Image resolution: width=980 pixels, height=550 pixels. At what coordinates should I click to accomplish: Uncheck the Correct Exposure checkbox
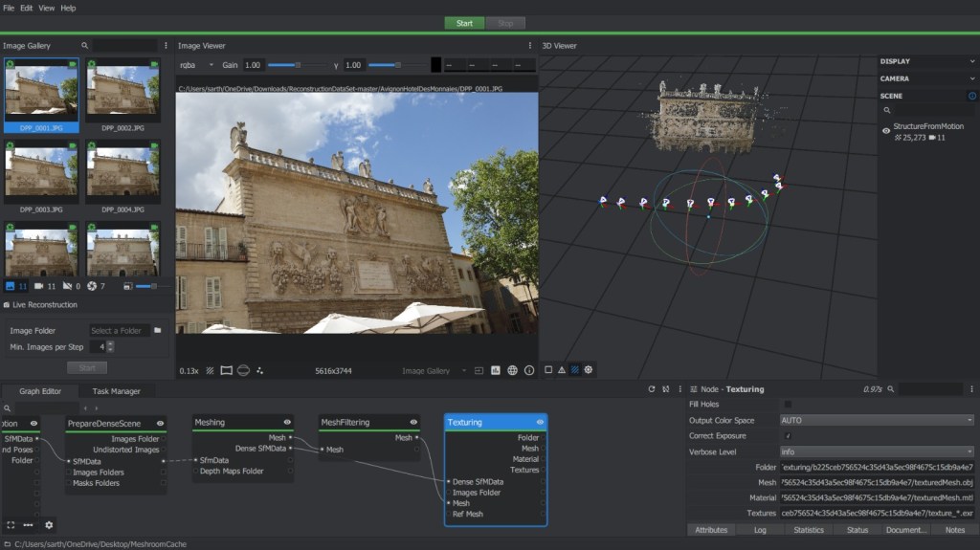(x=788, y=436)
